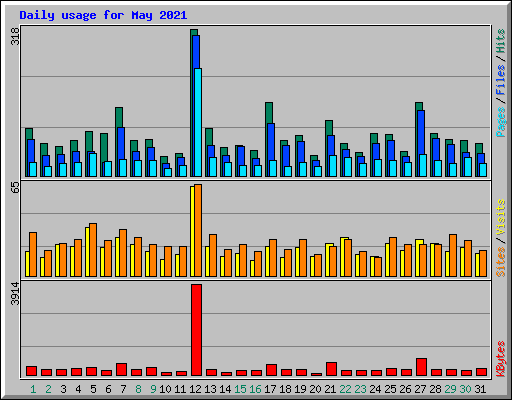512x400 pixels.
Task: Click the cyan Pages bar for day 12
Action: (x=198, y=122)
